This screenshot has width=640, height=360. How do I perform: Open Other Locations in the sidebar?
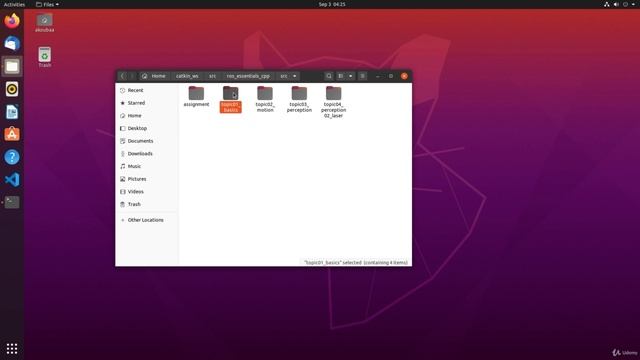pos(147,220)
